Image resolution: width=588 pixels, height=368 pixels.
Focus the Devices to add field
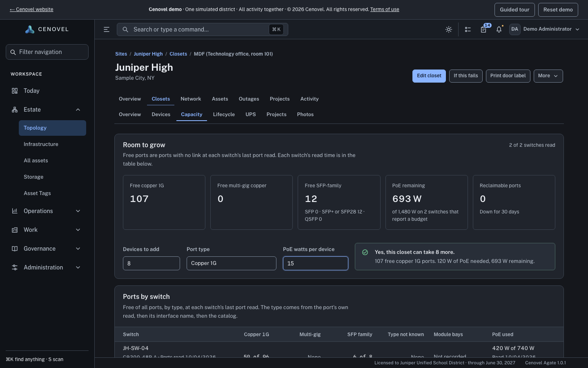pos(151,263)
